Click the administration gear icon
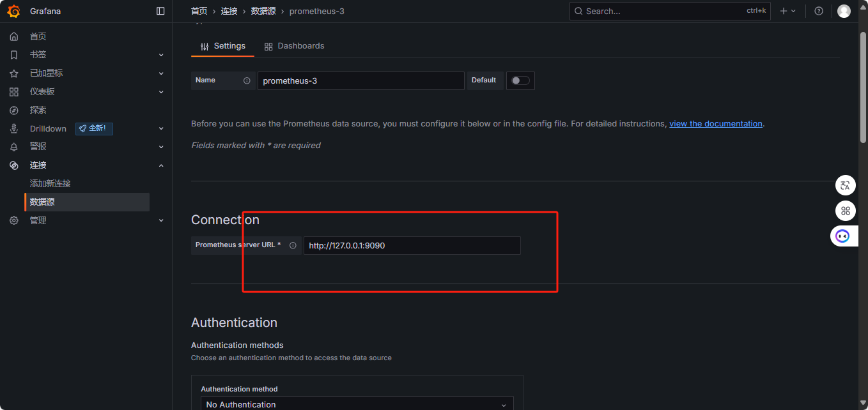868x410 pixels. point(14,220)
